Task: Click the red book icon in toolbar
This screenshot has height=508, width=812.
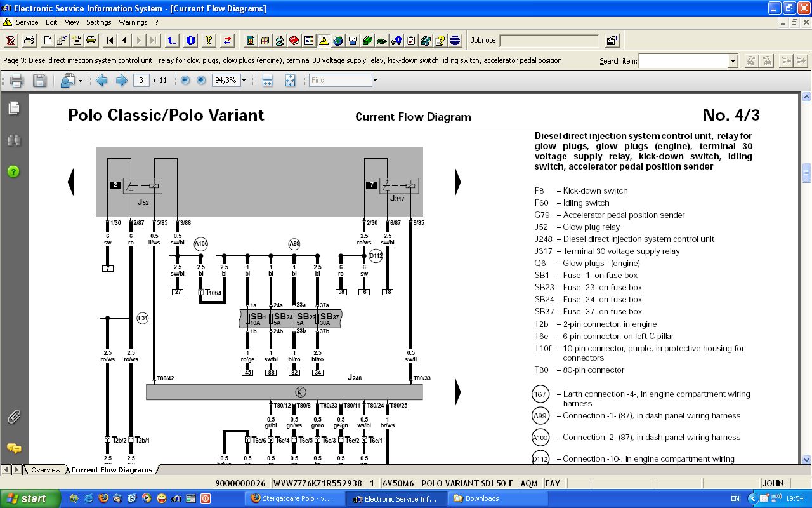Action: (x=294, y=41)
